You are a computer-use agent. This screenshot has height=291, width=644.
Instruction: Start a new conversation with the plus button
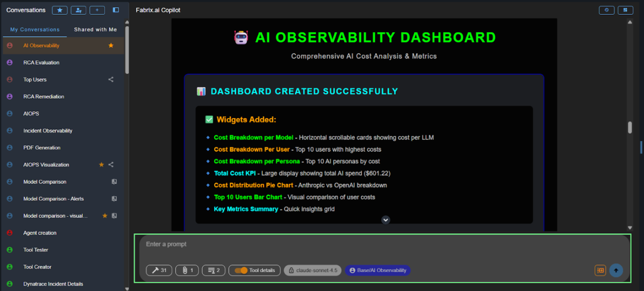[x=97, y=10]
